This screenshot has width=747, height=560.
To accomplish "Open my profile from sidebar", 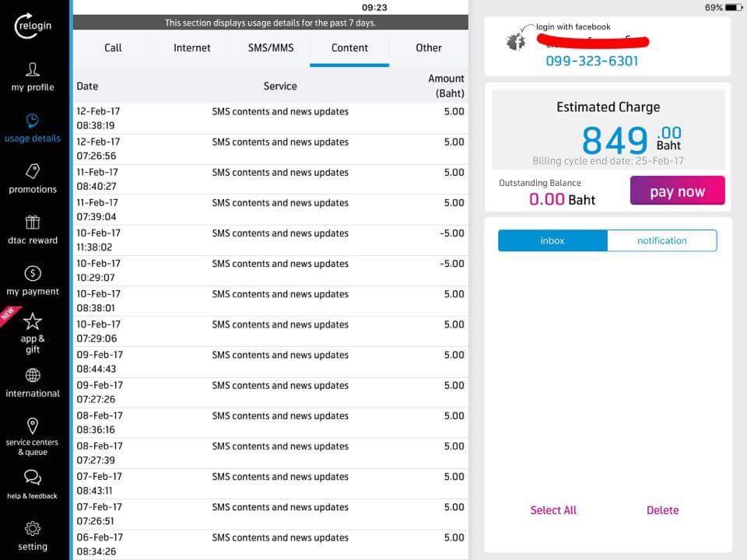I will pyautogui.click(x=33, y=70).
